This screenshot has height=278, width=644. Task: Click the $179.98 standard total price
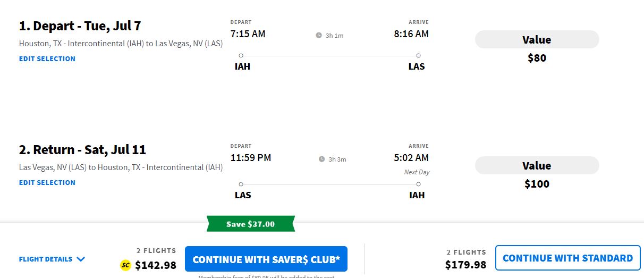coord(465,265)
